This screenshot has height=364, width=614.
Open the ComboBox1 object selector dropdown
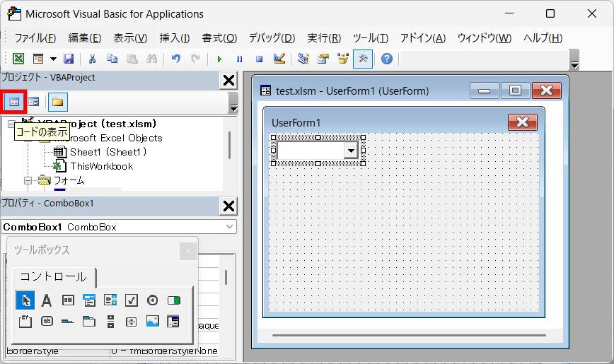coord(229,227)
